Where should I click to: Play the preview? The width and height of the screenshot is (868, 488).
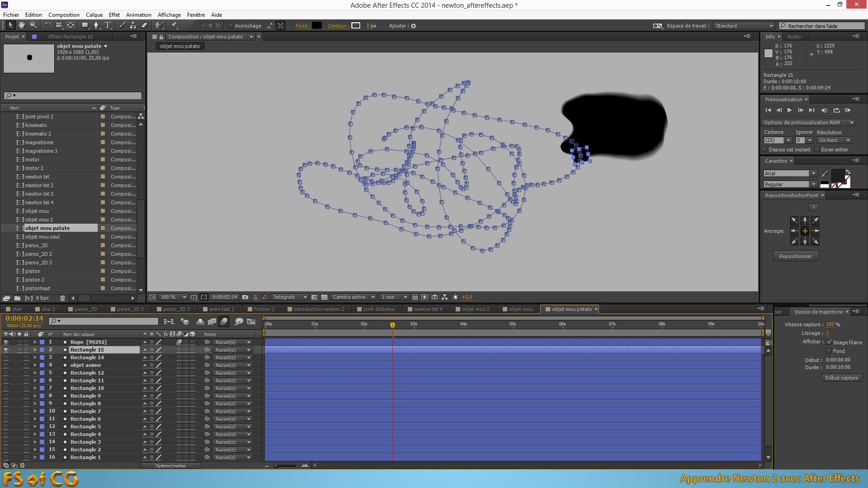point(789,110)
